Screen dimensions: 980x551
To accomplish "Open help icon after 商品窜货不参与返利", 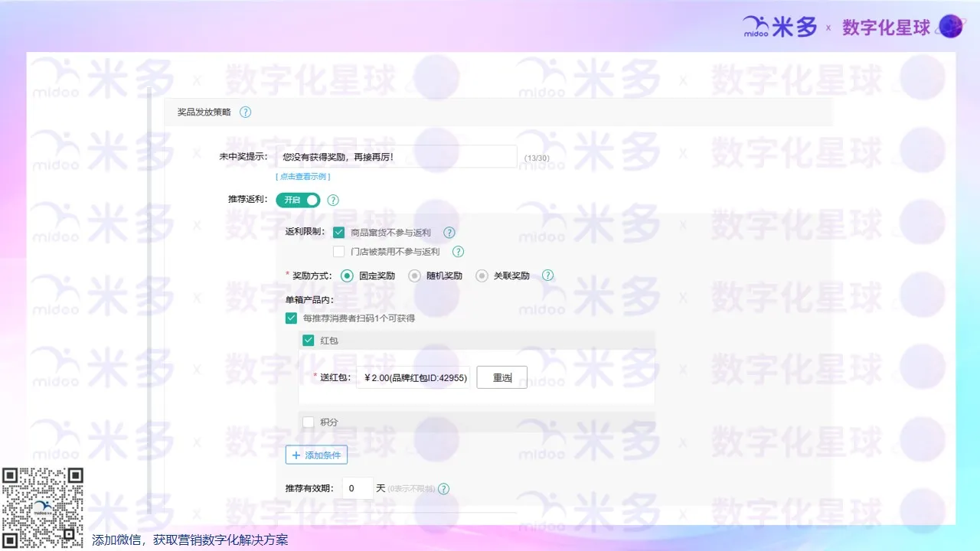I will 449,232.
